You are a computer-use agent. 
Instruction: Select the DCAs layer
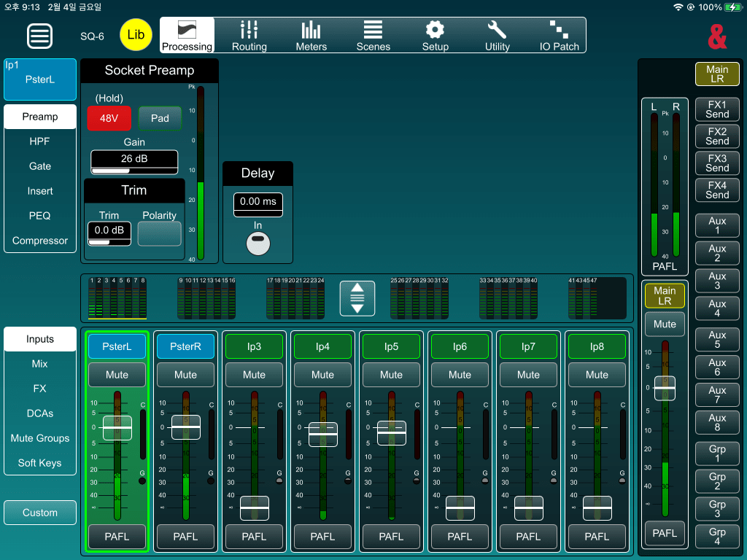pyautogui.click(x=40, y=413)
